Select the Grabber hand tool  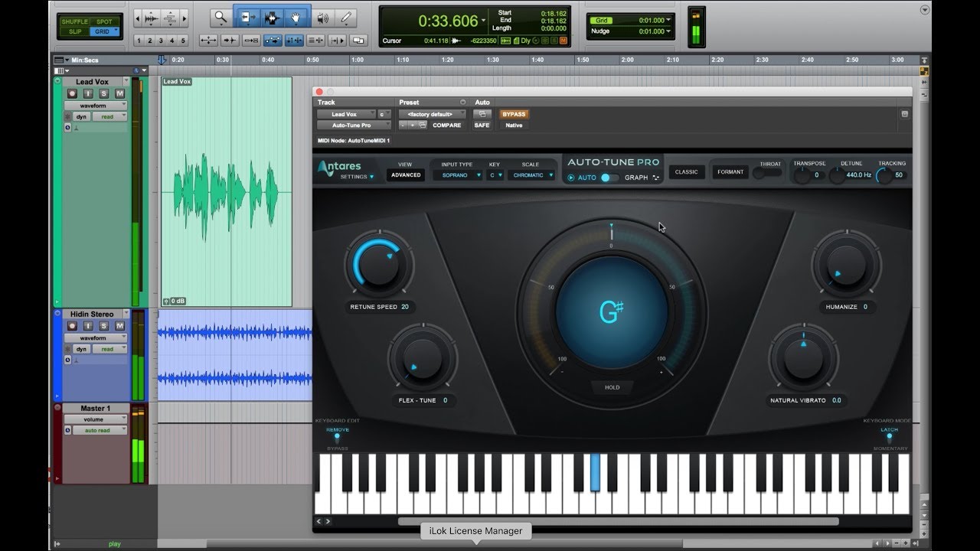point(296,17)
